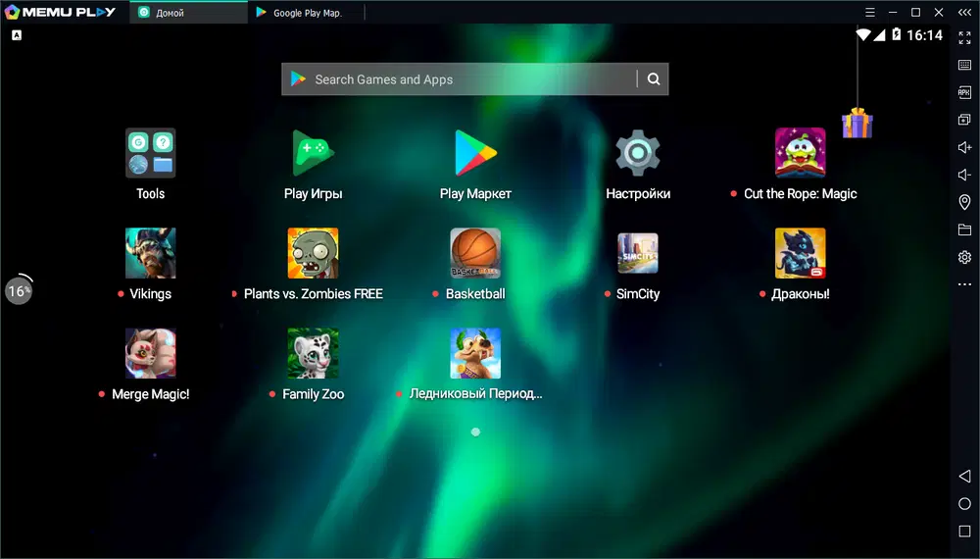Click the home page indicator dot
The width and height of the screenshot is (980, 559).
475,432
